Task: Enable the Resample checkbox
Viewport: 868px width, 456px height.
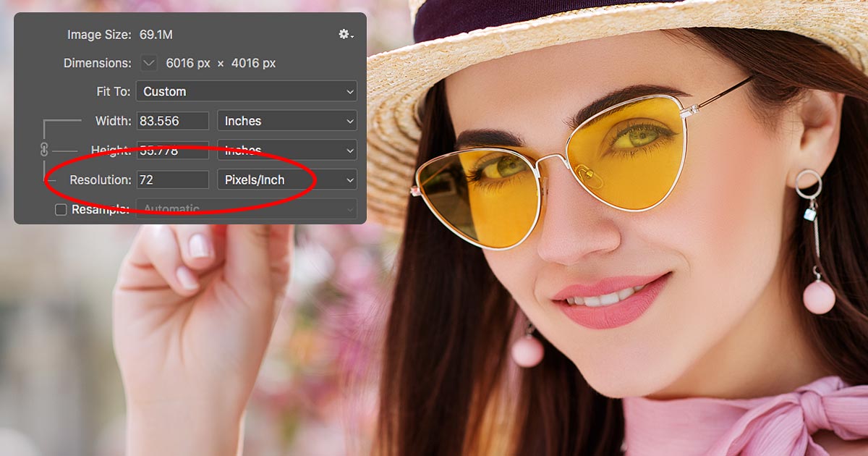Action: coord(61,209)
